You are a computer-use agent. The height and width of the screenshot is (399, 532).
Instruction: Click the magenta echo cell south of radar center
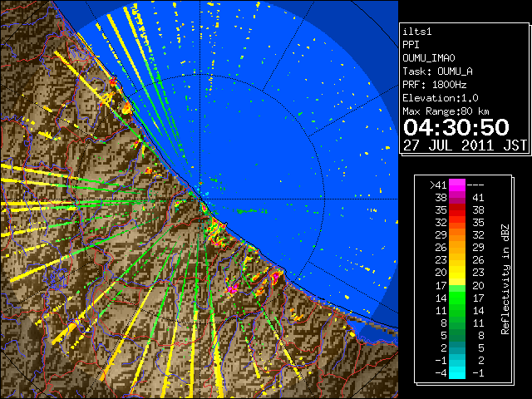click(x=233, y=289)
